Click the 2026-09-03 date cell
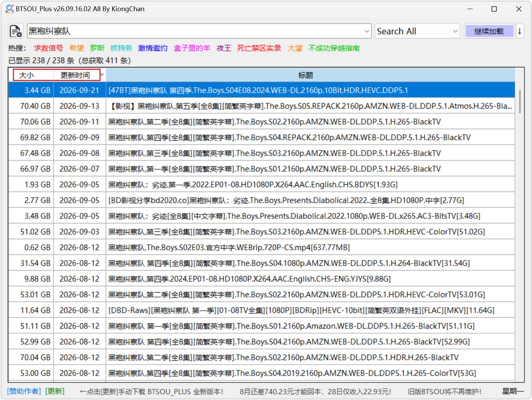This screenshot has height=400, width=532. coord(80,231)
